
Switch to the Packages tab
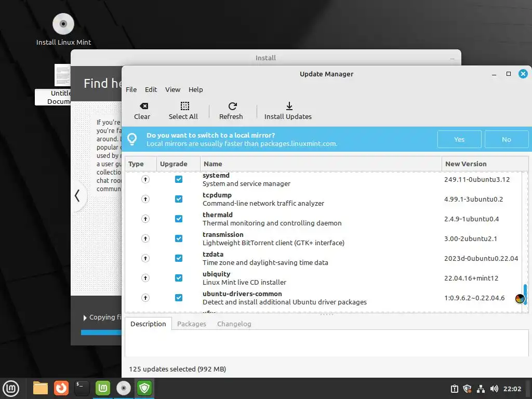point(191,324)
